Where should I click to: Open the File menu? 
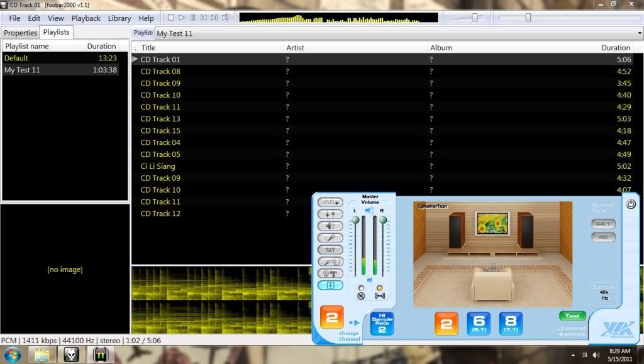point(14,18)
